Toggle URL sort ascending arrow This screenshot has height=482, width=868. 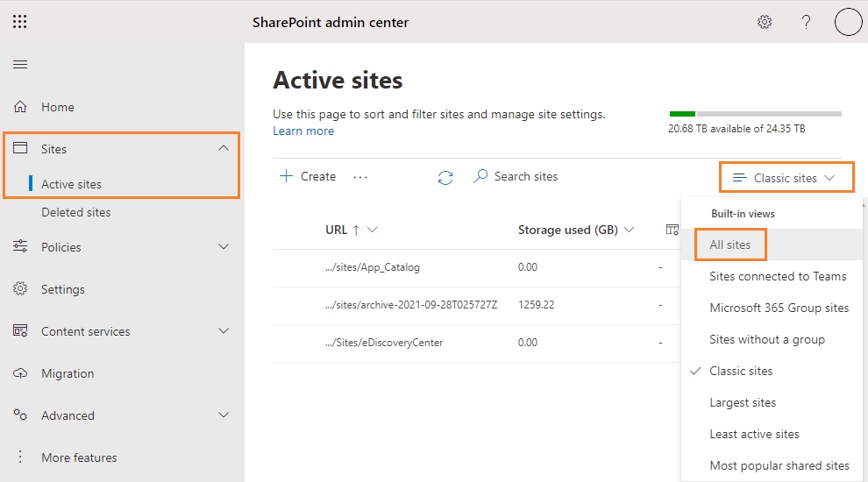[x=356, y=230]
